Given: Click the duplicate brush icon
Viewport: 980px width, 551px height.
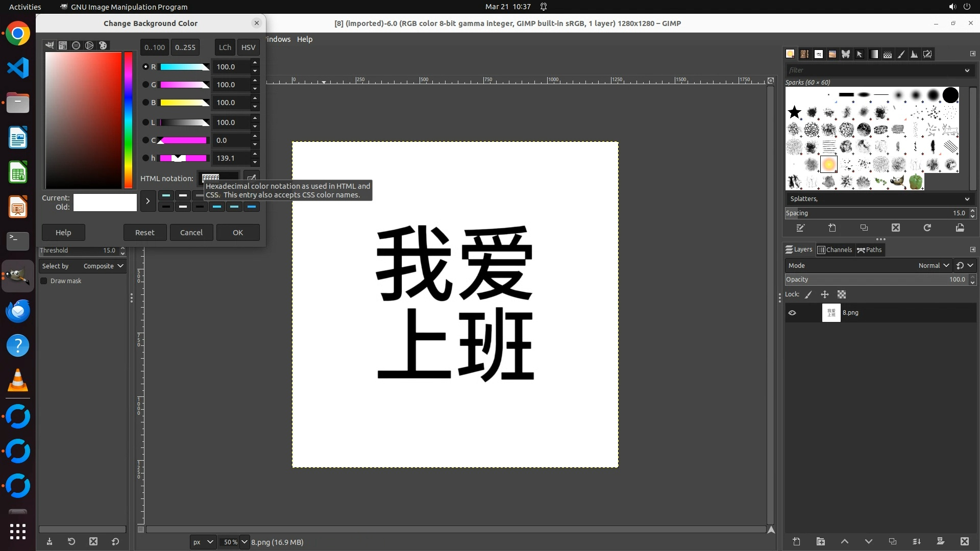Looking at the screenshot, I should point(864,228).
